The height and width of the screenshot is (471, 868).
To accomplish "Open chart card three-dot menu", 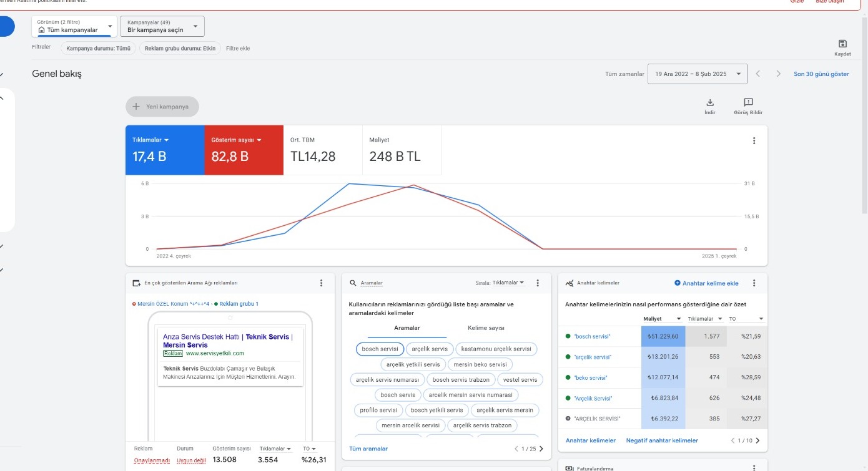I will pyautogui.click(x=754, y=141).
